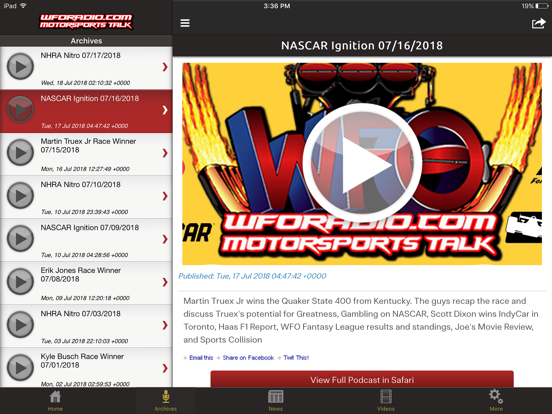The height and width of the screenshot is (414, 552).
Task: Expand NASCAR Ignition 07/09/2018 chevron
Action: pyautogui.click(x=165, y=239)
